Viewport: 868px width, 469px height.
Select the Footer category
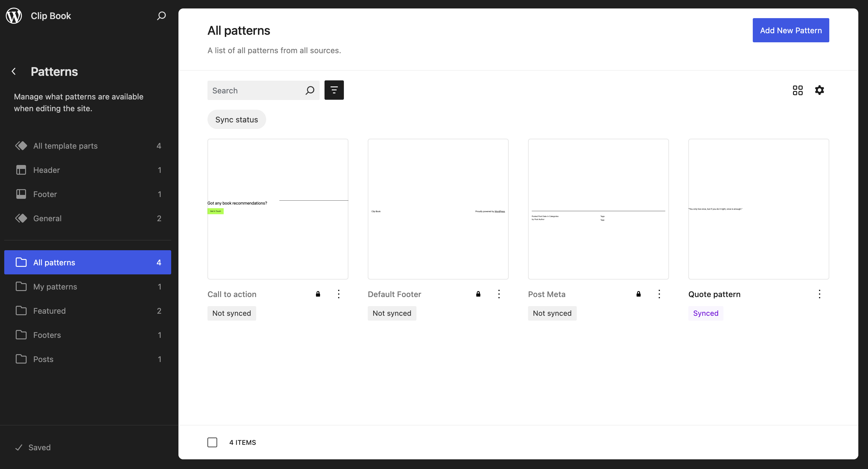coord(88,194)
